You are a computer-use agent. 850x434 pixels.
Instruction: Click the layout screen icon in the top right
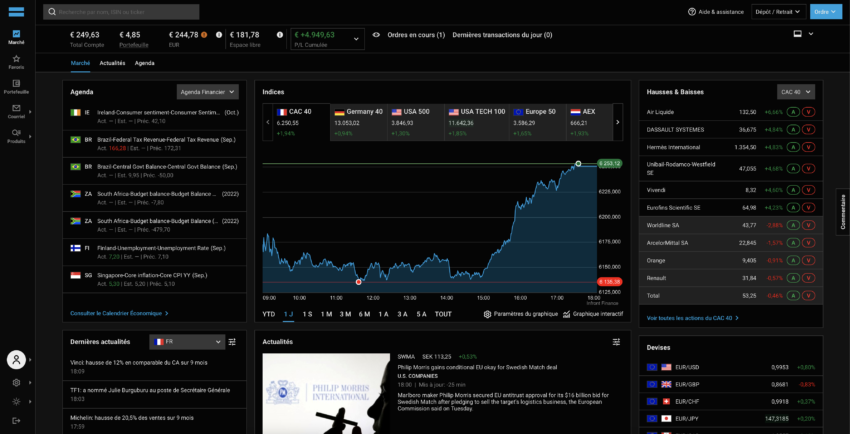pos(797,34)
